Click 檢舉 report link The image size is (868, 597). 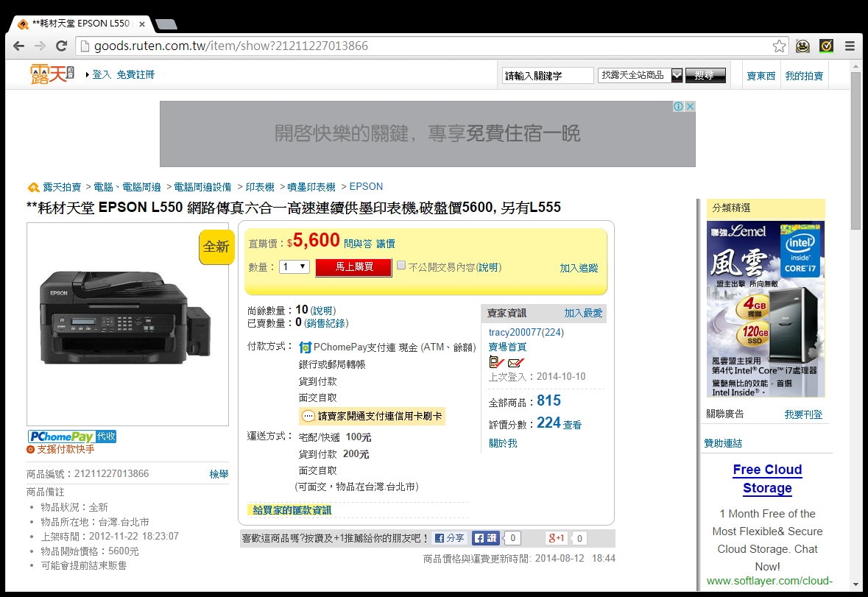219,474
